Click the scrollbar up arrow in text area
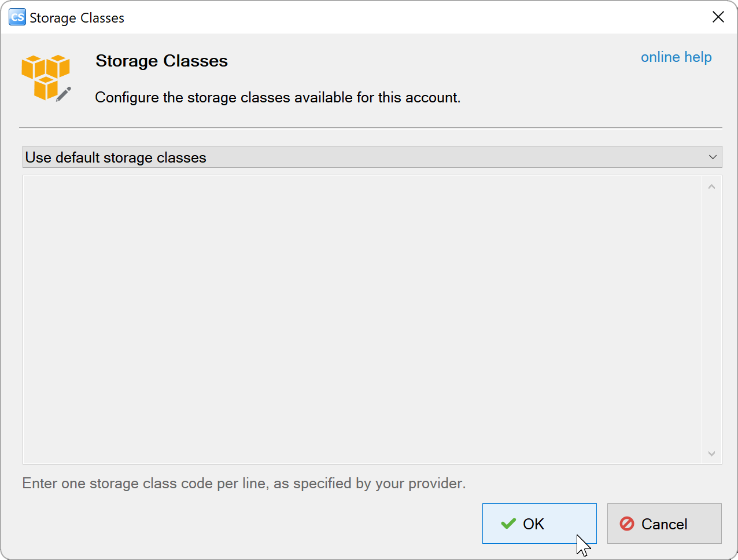The width and height of the screenshot is (738, 560). tap(711, 187)
